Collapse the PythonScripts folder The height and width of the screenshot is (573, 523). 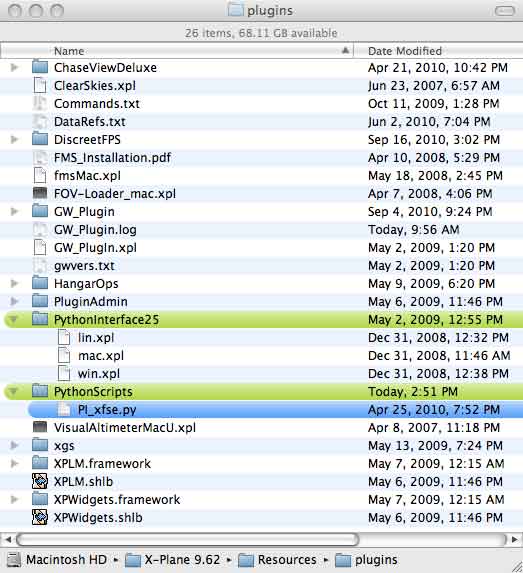pos(14,392)
